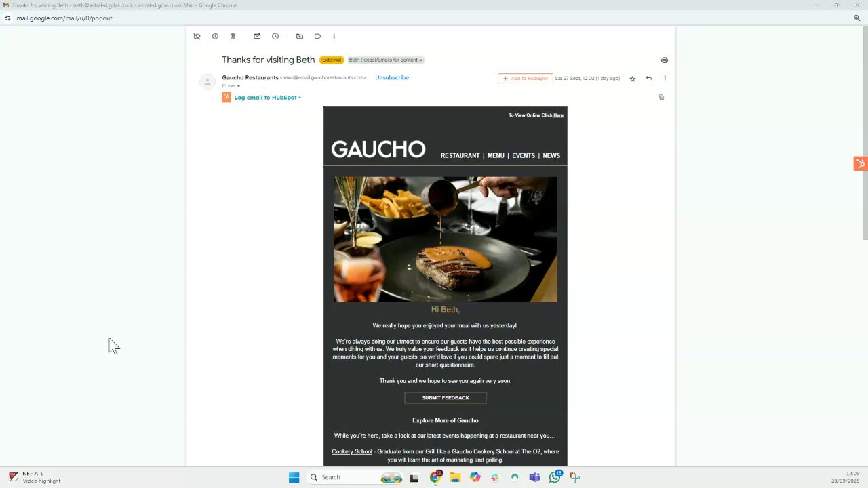Open the HubSpot side tab on right edge
This screenshot has width=868, height=488.
pos(860,163)
